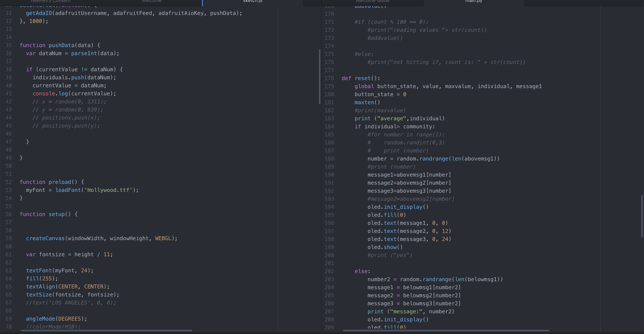
Task: Open the Welcome Guide tab
Action: coord(372,2)
